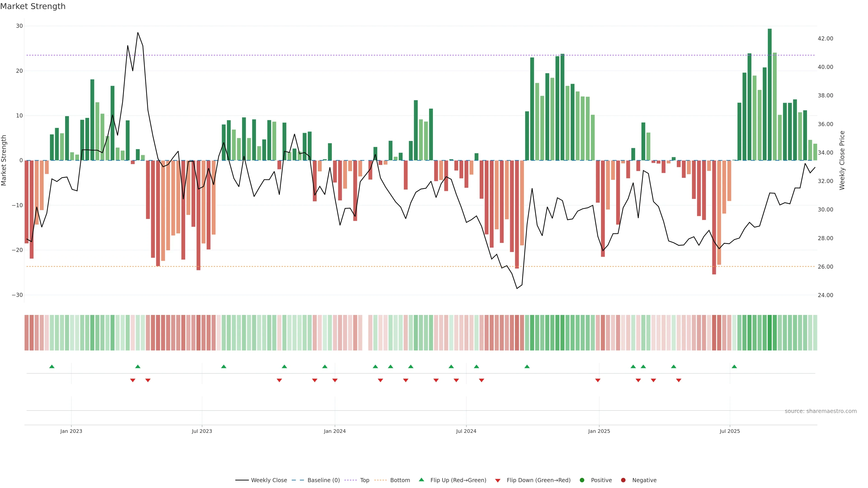This screenshot has height=488, width=868.
Task: Click the last green flip-up marker near Jul 2025
Action: click(x=734, y=366)
